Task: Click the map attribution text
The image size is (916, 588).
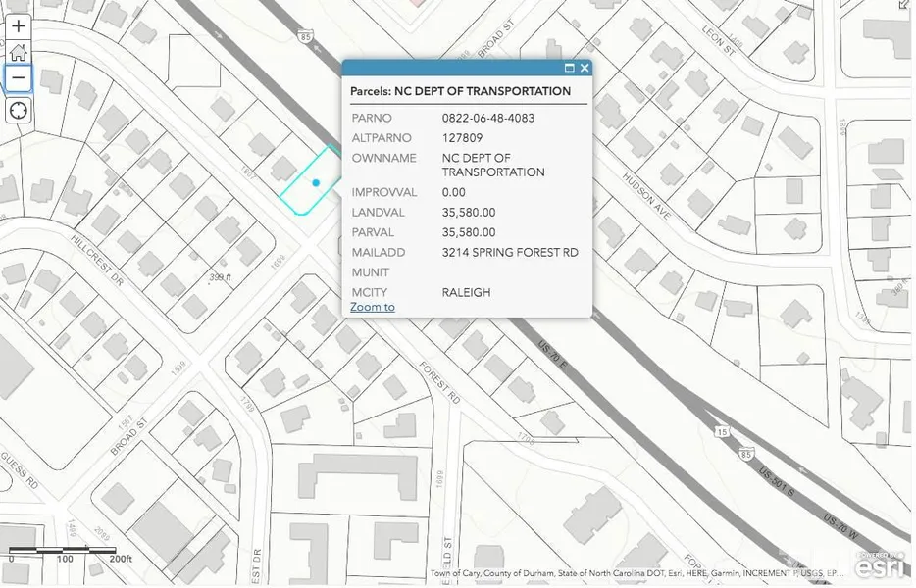Action: pyautogui.click(x=637, y=574)
